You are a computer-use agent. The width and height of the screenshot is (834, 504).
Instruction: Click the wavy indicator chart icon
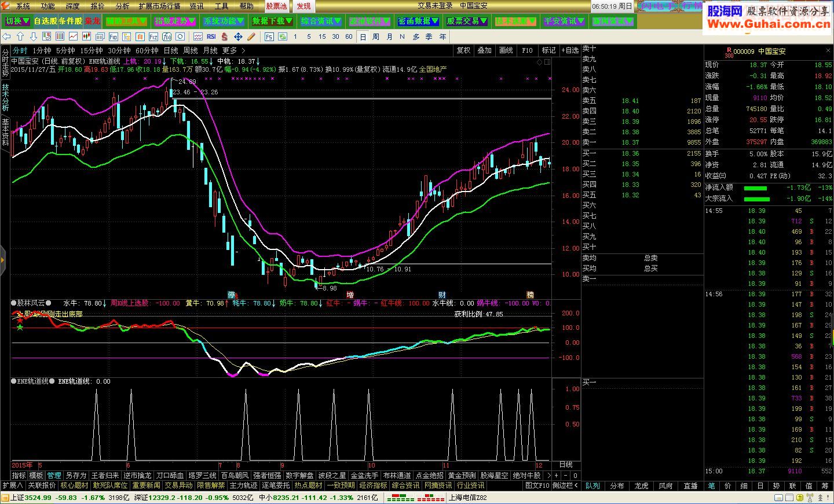tap(198, 36)
